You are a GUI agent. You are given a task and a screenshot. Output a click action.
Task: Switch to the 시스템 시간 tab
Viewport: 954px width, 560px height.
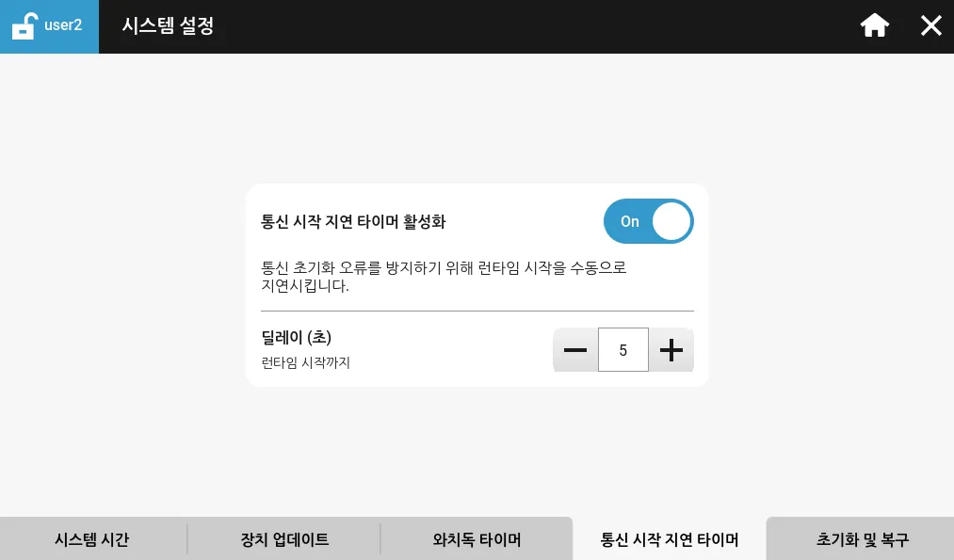pos(92,540)
